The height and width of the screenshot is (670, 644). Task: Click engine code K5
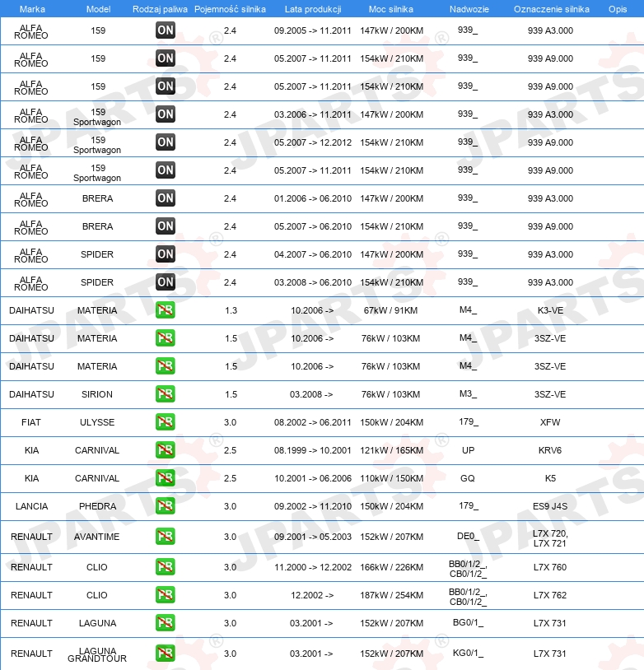tap(550, 478)
